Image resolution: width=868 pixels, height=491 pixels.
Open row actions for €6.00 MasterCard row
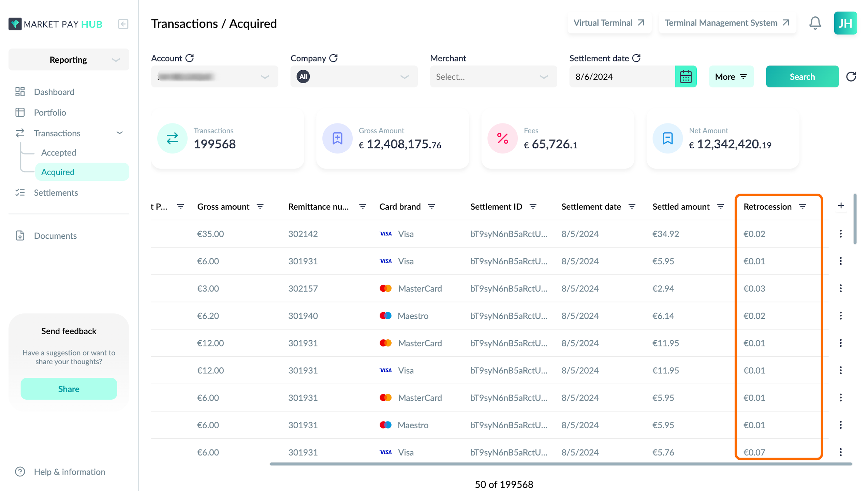tap(840, 398)
